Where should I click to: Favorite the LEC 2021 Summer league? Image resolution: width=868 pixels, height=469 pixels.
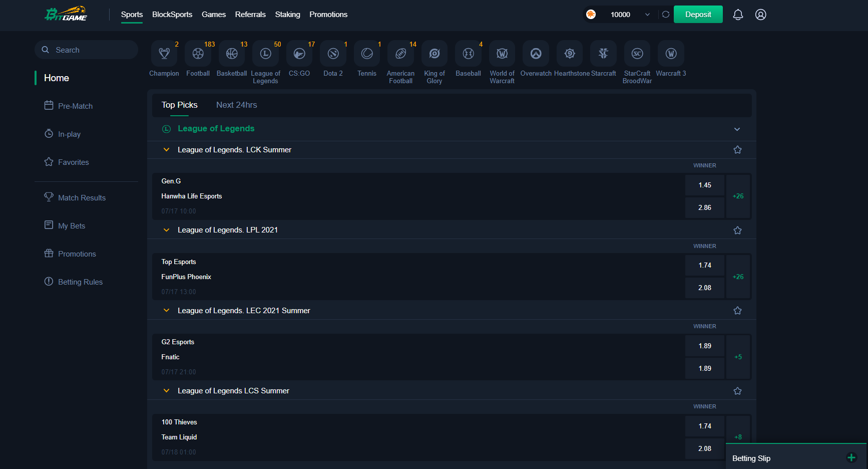tap(737, 311)
